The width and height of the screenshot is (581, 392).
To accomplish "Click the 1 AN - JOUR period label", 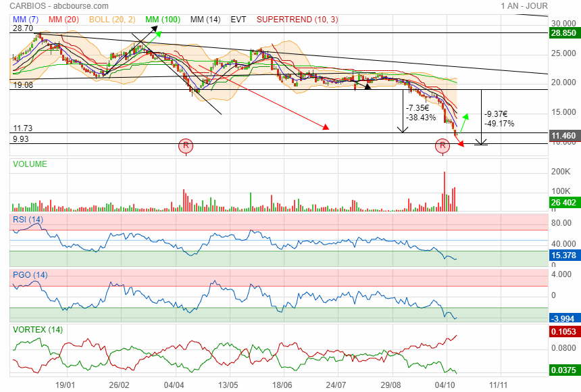I will pos(524,6).
